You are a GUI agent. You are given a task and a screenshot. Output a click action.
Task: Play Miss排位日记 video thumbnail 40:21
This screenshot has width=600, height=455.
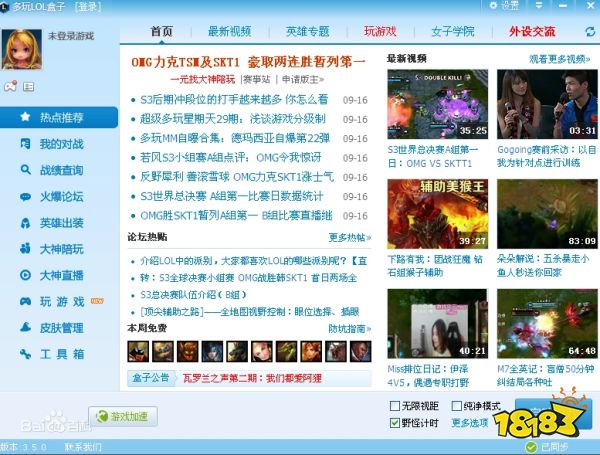(x=437, y=323)
